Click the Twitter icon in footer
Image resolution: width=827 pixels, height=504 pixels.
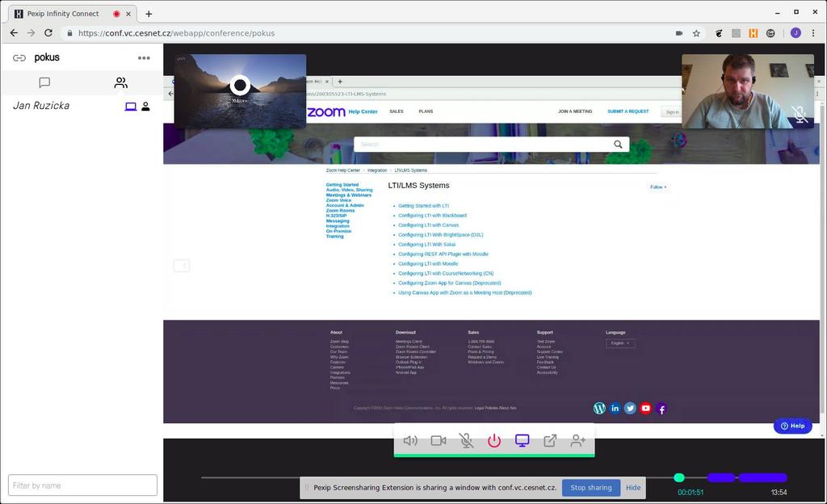630,408
